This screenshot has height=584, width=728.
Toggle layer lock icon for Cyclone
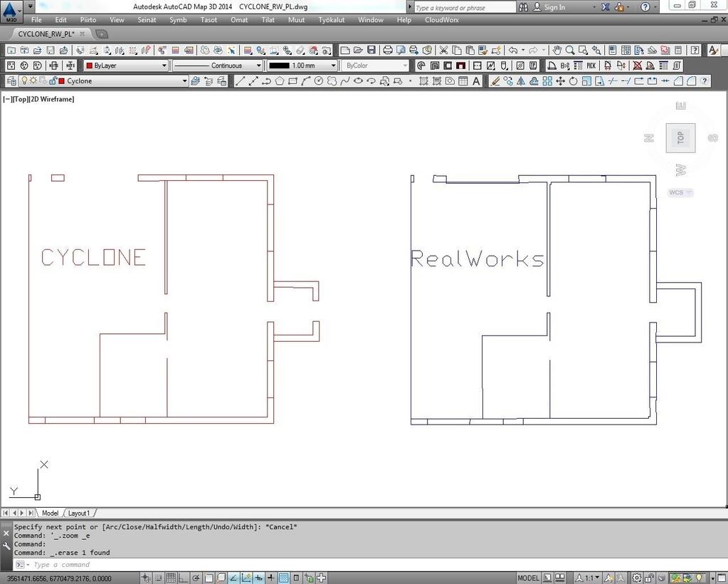[x=53, y=81]
